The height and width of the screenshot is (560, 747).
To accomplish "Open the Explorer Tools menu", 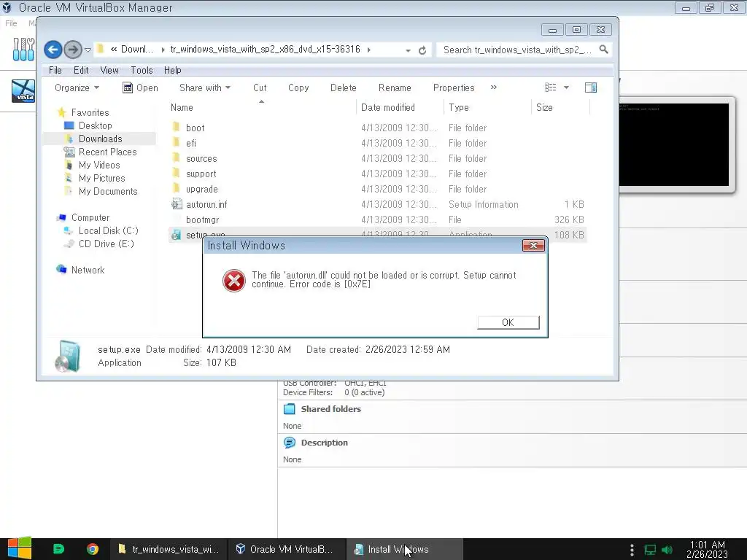I will tap(142, 70).
